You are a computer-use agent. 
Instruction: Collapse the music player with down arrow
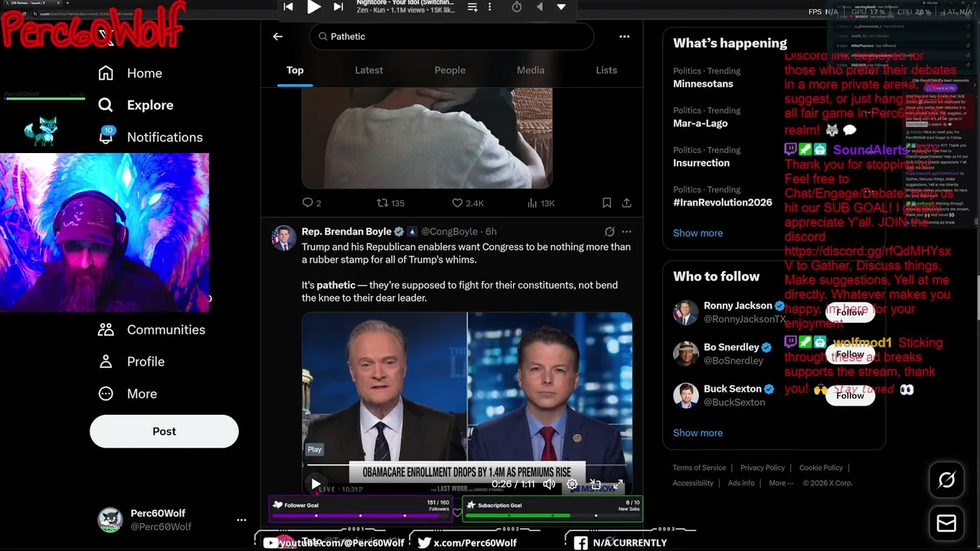tap(561, 7)
